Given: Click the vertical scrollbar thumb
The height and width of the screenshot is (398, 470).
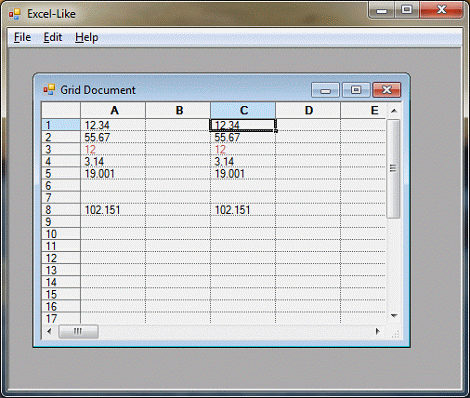Looking at the screenshot, I should point(393,169).
